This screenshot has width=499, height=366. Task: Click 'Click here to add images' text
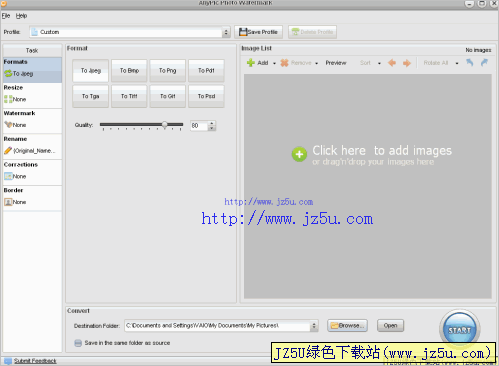coord(382,151)
